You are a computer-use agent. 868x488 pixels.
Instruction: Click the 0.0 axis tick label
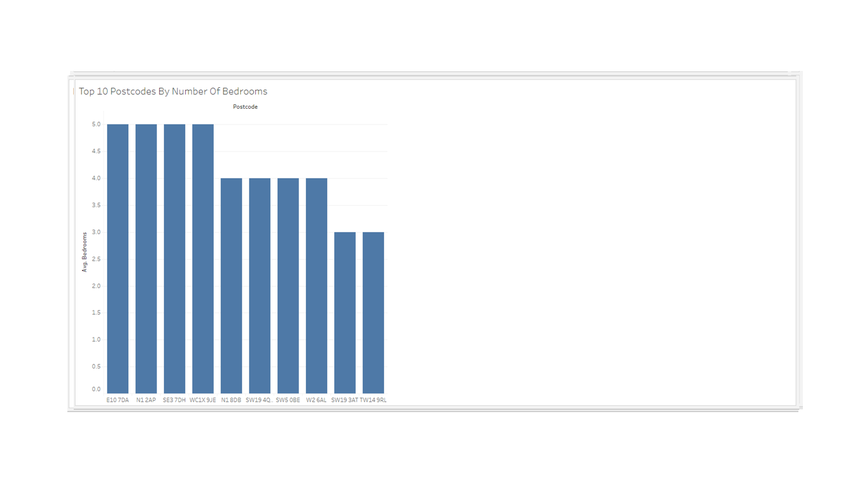(96, 389)
